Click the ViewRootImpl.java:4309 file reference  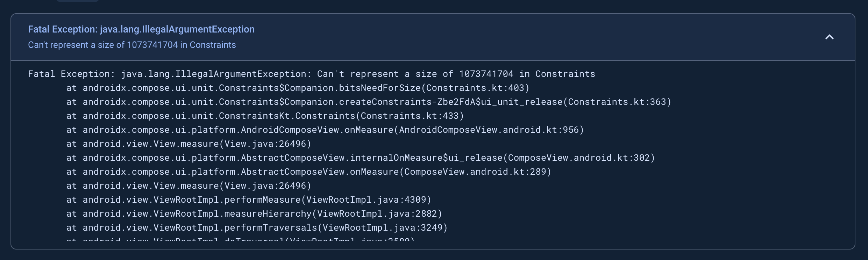pos(366,200)
